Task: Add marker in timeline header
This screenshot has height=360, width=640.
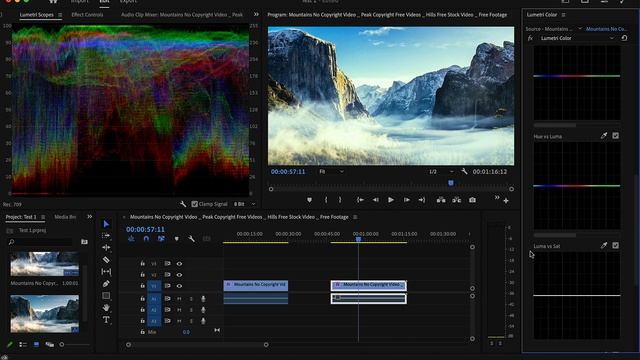Action: [176, 239]
